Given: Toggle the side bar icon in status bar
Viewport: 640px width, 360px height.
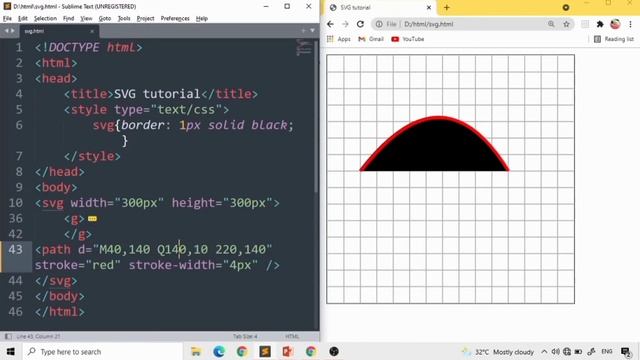Looking at the screenshot, I should (x=8, y=336).
